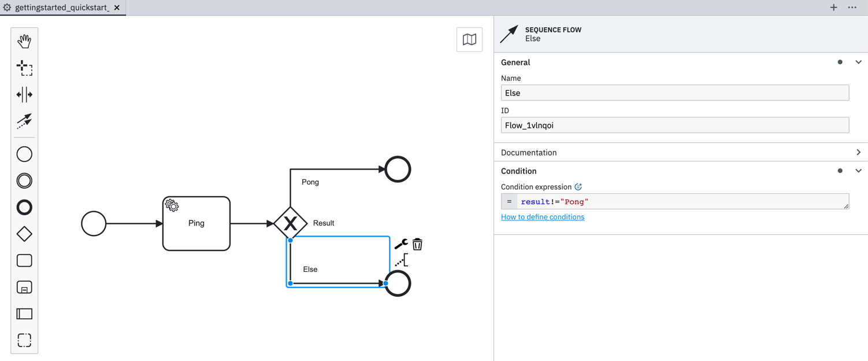The width and height of the screenshot is (868, 361).
Task: Select the Create start event tool
Action: click(24, 153)
